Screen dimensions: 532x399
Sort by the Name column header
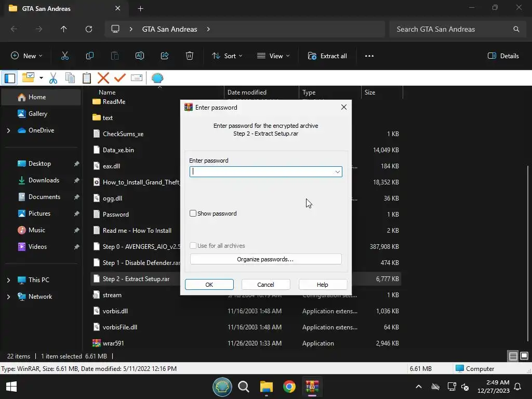click(x=107, y=92)
